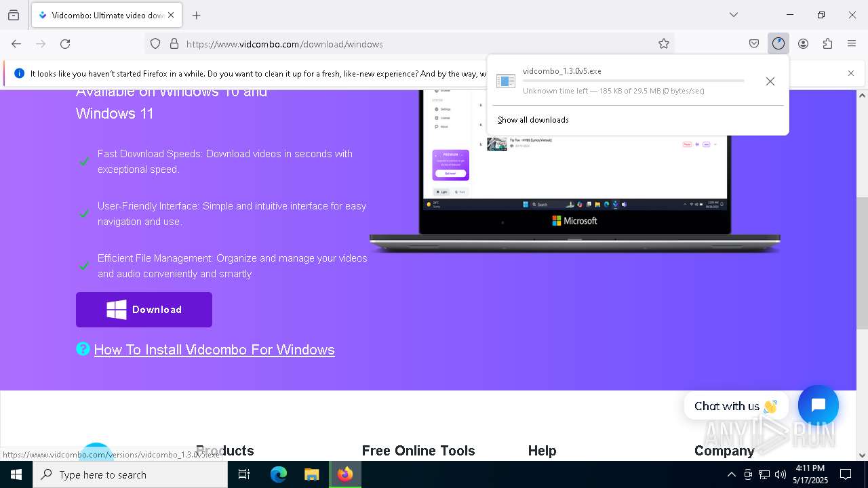Image resolution: width=868 pixels, height=488 pixels.
Task: Open the Action Center notifications icon
Action: [846, 474]
